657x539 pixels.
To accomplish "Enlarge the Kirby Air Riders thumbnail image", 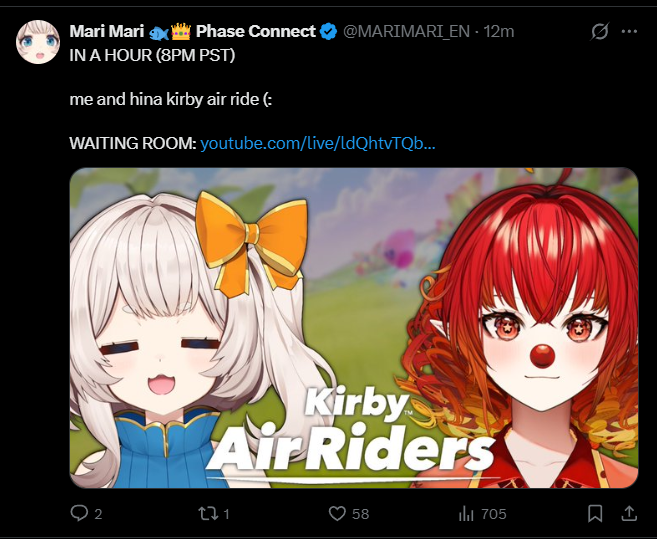I will [x=354, y=328].
